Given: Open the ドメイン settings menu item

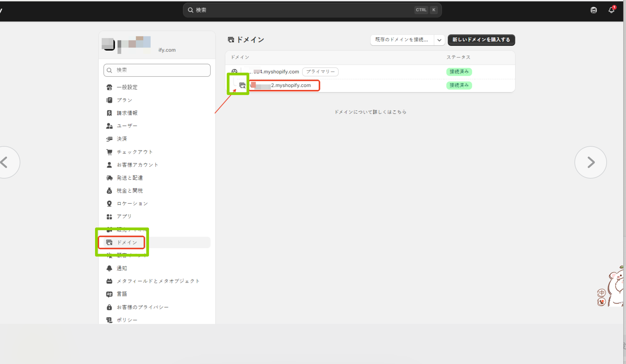Looking at the screenshot, I should (127, 242).
